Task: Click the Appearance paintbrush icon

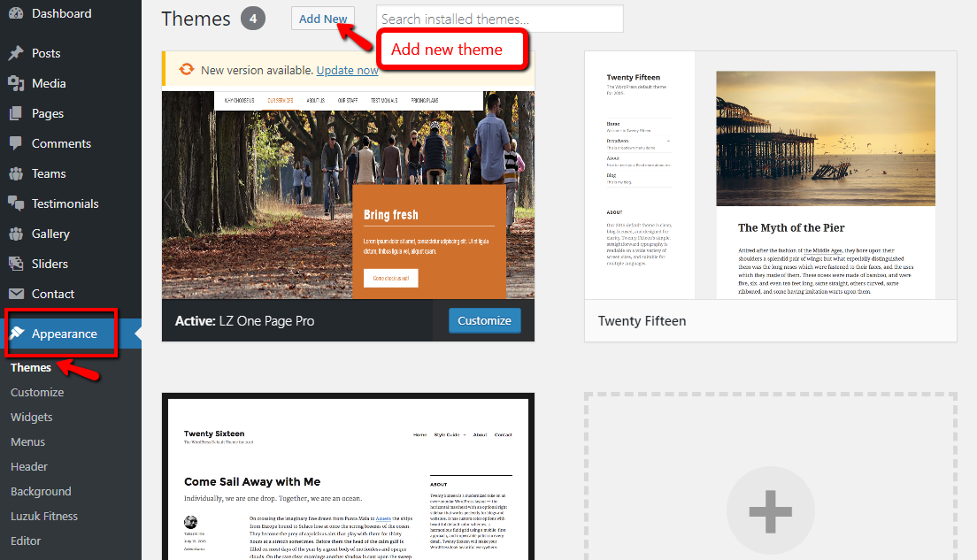Action: [x=17, y=334]
